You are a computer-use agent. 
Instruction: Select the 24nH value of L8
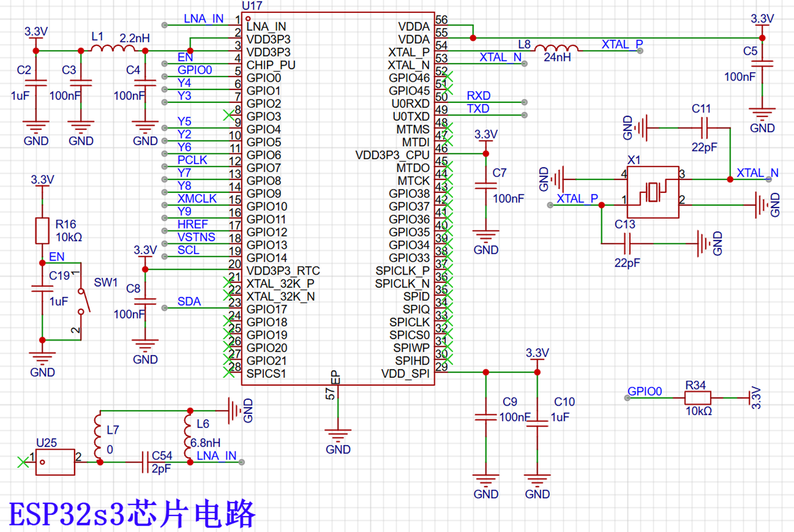coord(557,58)
